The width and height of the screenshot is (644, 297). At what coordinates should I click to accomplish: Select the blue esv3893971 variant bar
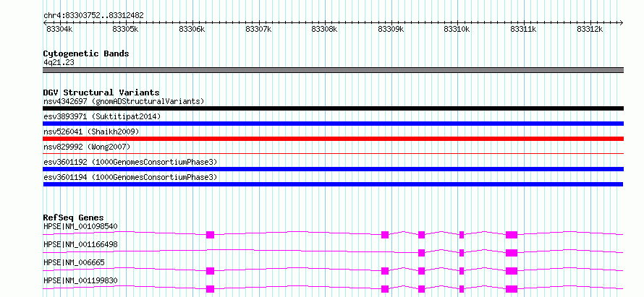tap(333, 124)
